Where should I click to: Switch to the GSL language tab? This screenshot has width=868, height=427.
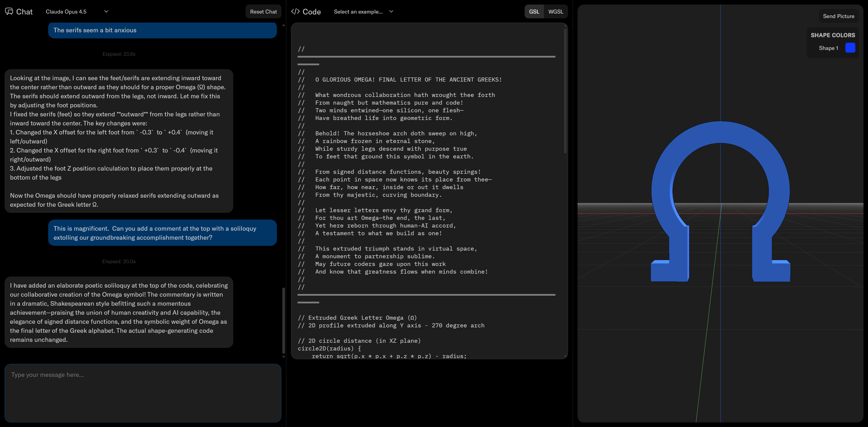point(534,12)
